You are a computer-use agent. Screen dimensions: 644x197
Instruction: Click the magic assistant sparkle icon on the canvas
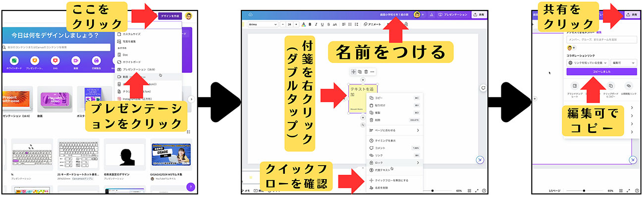pyautogui.click(x=480, y=159)
